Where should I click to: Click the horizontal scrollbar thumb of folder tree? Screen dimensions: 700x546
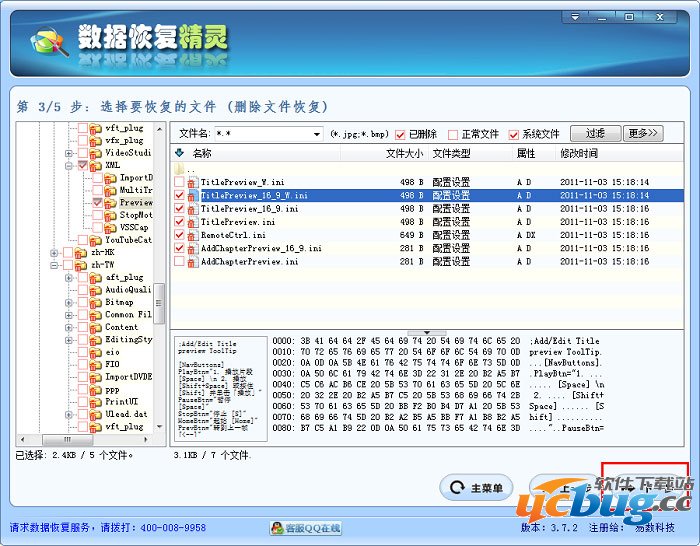pyautogui.click(x=67, y=440)
